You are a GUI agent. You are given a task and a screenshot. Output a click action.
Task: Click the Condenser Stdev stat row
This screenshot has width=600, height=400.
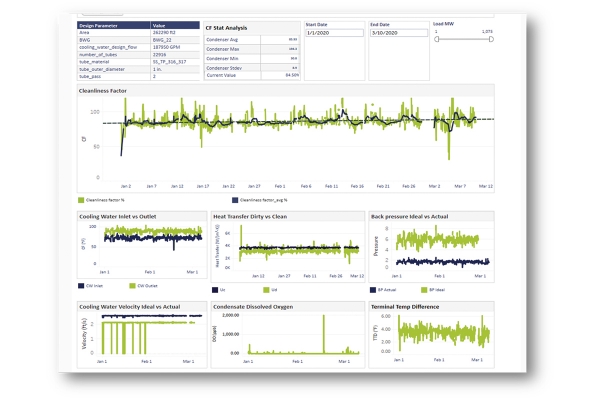[x=252, y=68]
